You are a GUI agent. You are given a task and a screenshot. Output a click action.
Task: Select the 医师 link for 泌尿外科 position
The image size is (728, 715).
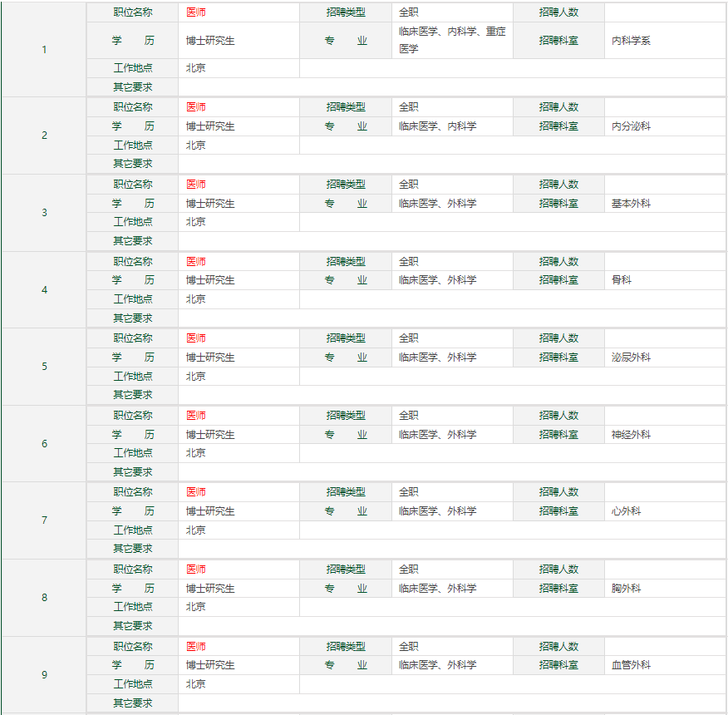coord(196,338)
